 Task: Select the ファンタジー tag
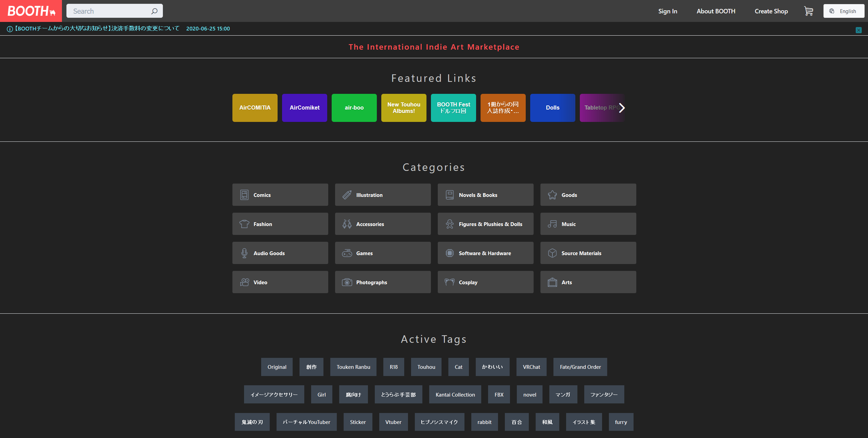pyautogui.click(x=604, y=395)
